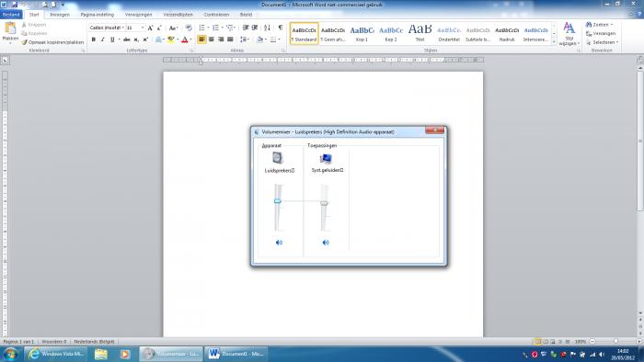Click Opmaak kopiëren/plakken format painter
Viewport: 644px width, 362px height.
click(x=52, y=42)
